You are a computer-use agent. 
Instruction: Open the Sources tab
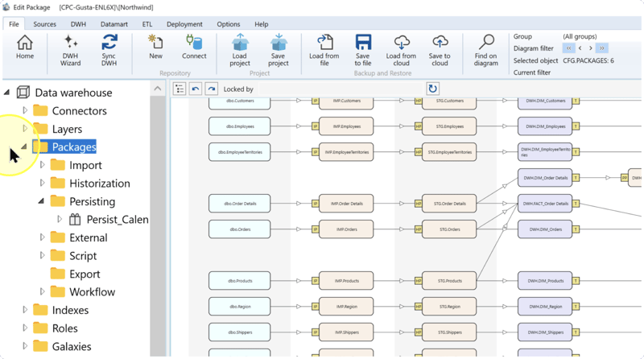(45, 24)
